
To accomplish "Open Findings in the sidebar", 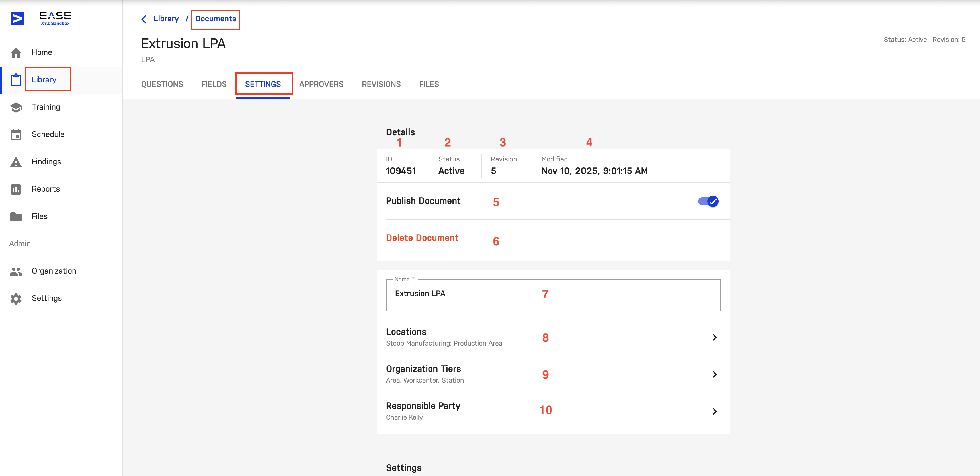I will click(46, 162).
